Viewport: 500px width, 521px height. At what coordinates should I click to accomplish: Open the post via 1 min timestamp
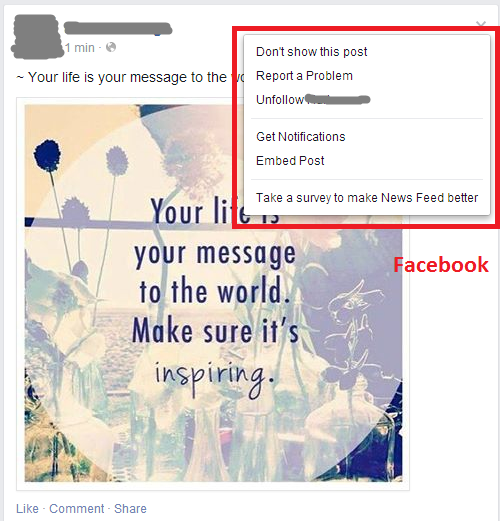click(80, 48)
